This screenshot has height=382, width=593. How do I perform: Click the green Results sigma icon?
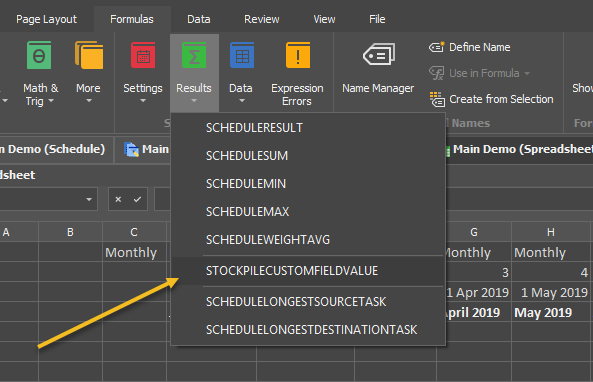tap(194, 56)
